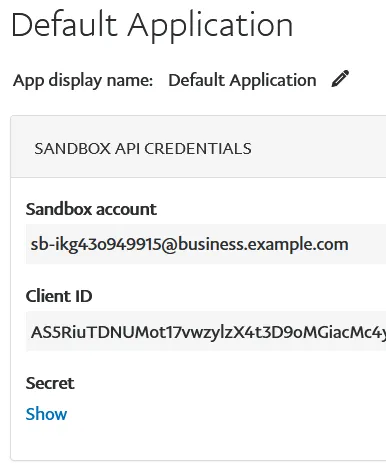Viewport: 386px width, 467px height.
Task: Click the Default Application page heading
Action: (152, 26)
